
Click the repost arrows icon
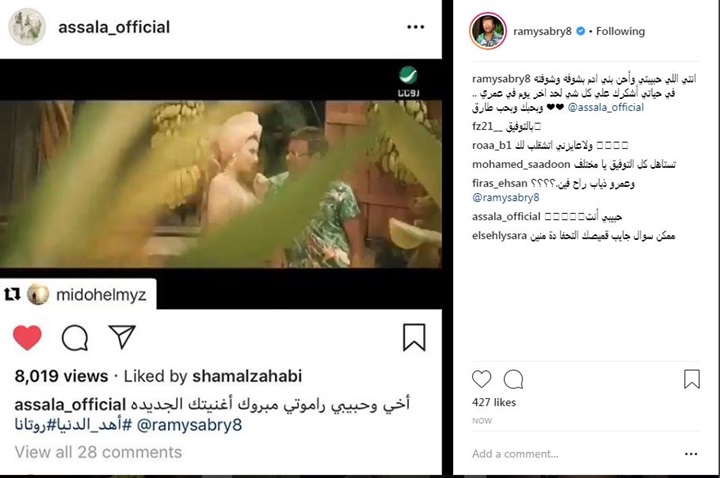(12, 294)
